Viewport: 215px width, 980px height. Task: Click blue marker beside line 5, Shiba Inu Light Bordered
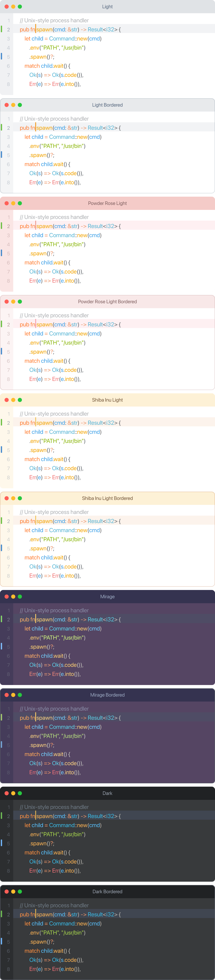[x=1, y=548]
